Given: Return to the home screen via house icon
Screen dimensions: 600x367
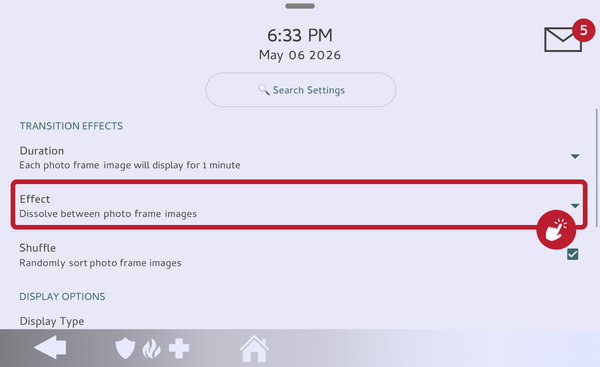Looking at the screenshot, I should (x=254, y=348).
